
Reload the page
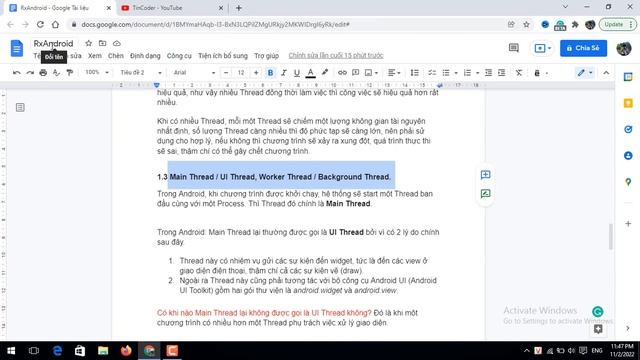point(40,24)
